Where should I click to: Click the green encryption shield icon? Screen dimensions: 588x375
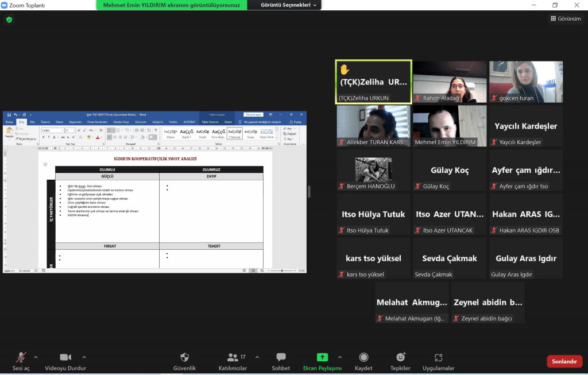tap(9, 20)
